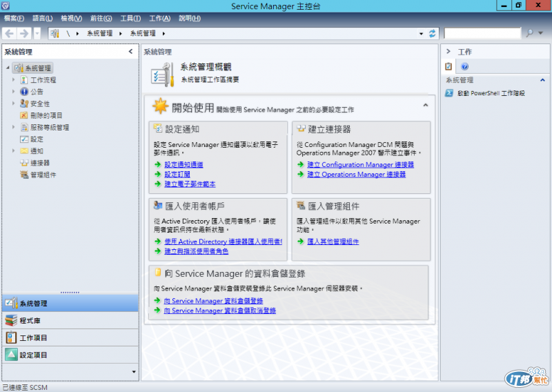The width and height of the screenshot is (552, 392).
Task: Collapse the 系統管理 root tree node
Action: point(8,68)
